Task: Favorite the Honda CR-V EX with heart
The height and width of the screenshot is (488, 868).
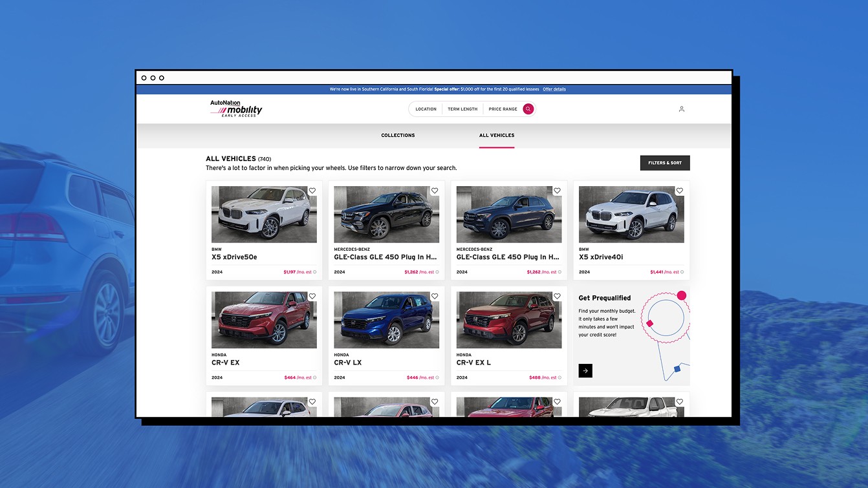Action: pos(312,296)
